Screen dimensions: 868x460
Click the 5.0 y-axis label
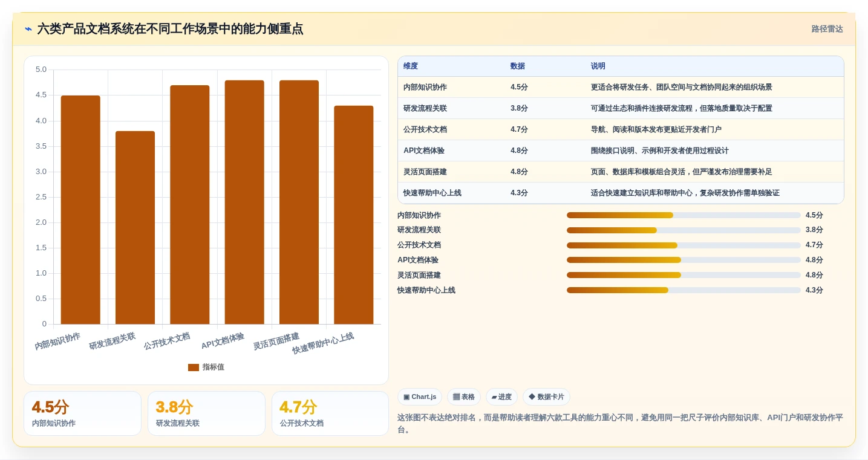[x=41, y=70]
